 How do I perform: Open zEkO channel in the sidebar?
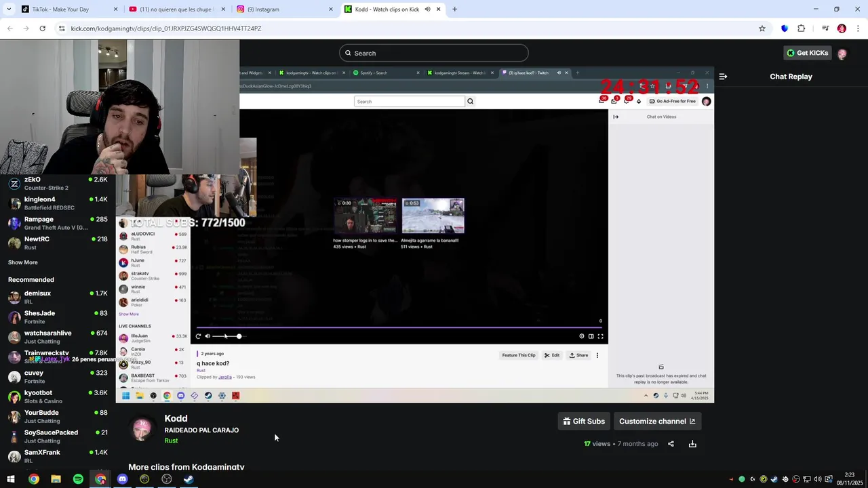coord(58,184)
